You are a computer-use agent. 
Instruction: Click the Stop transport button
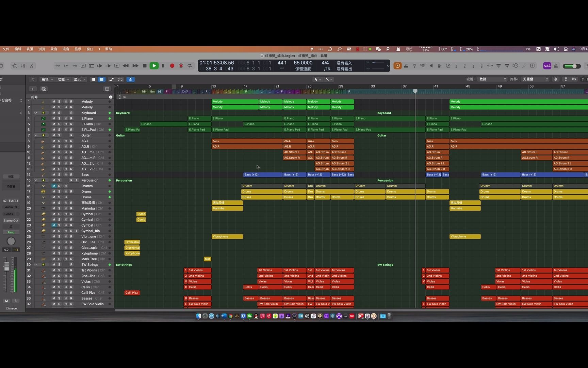145,66
